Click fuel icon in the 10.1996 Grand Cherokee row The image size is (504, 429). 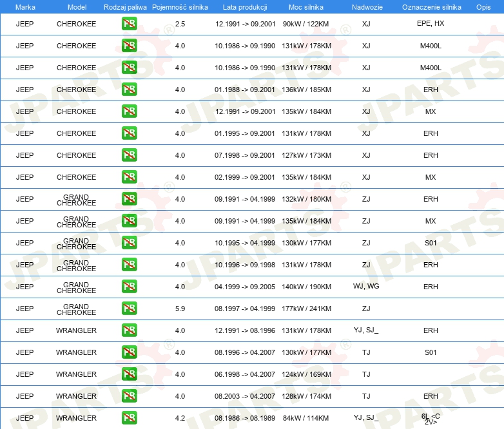coord(129,265)
